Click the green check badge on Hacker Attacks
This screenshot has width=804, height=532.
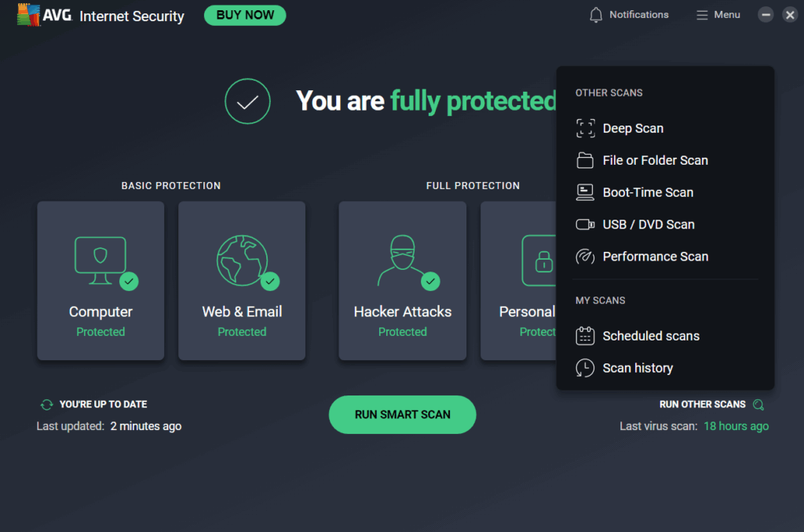point(431,281)
